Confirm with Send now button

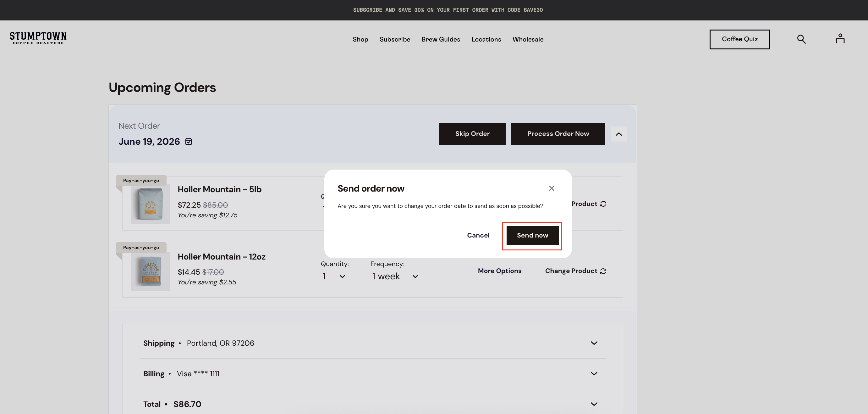(x=532, y=236)
